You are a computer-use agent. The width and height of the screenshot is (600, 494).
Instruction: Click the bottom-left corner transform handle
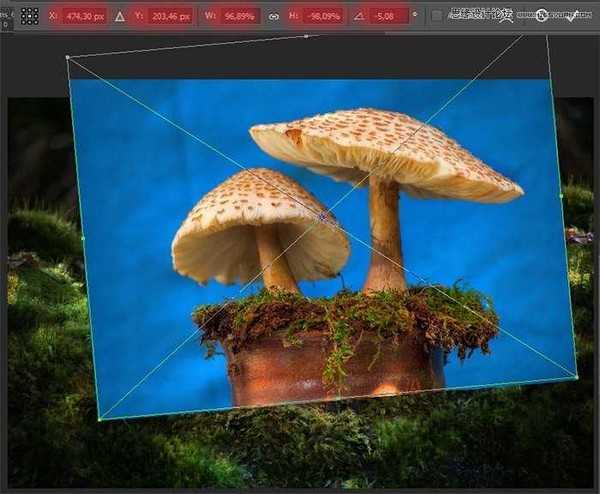point(99,419)
